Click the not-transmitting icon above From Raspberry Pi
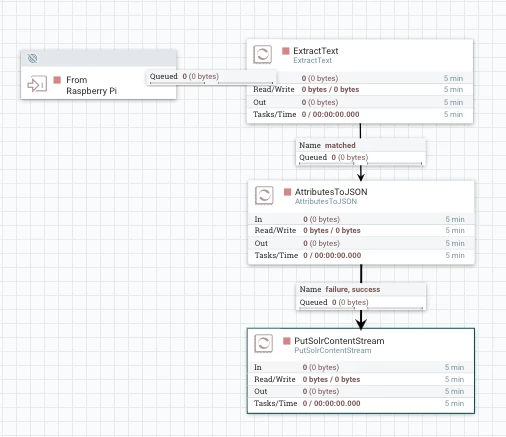The height and width of the screenshot is (437, 506). (x=32, y=59)
